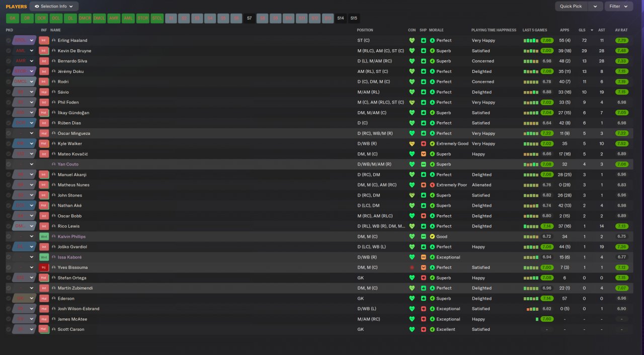Click Yves Bissouma's red injury condition icon
This screenshot has height=355, width=644.
(412, 268)
